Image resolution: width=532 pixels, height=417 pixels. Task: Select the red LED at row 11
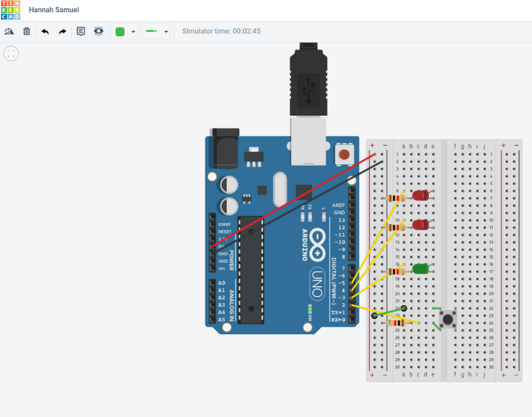click(421, 224)
